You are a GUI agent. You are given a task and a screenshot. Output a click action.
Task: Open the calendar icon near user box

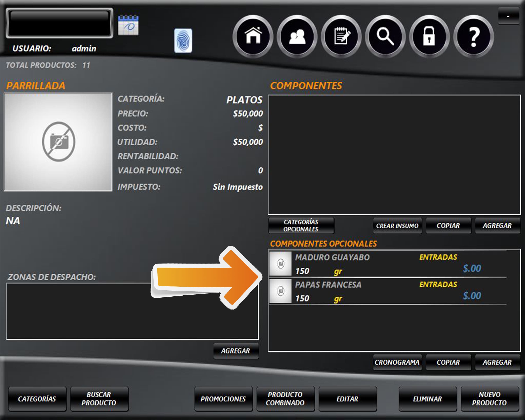pyautogui.click(x=128, y=25)
